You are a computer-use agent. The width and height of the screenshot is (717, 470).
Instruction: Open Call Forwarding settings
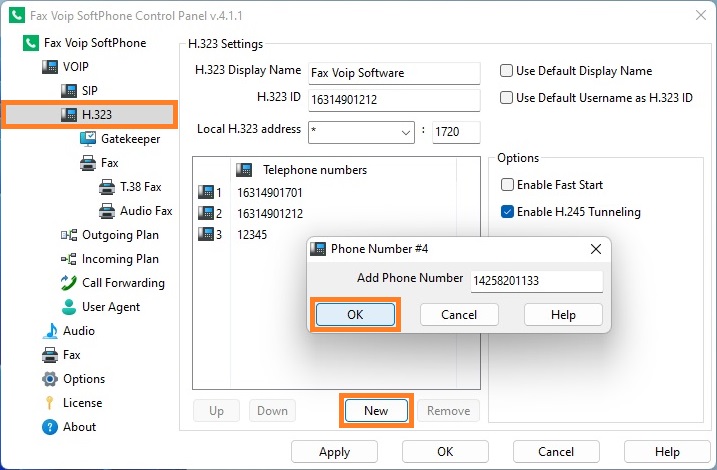(123, 283)
